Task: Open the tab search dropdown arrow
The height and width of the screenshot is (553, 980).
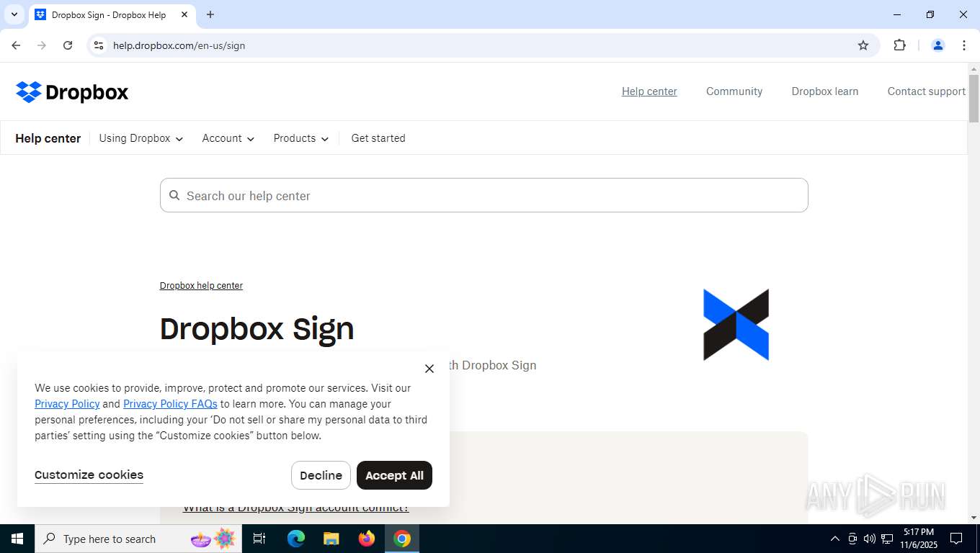Action: coord(14,14)
